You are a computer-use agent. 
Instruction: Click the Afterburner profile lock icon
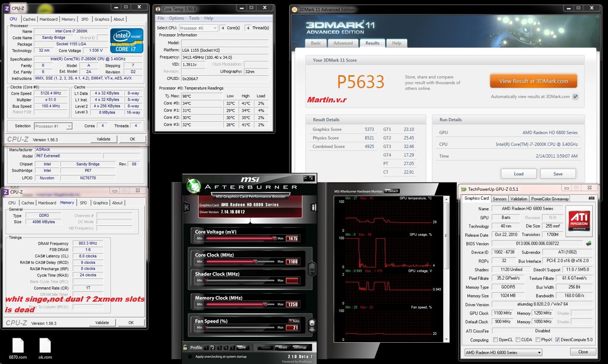tap(185, 347)
